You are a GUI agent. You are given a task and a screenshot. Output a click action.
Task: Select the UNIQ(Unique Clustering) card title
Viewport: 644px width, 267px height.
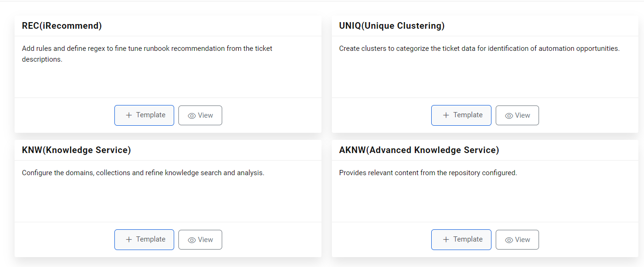(x=392, y=26)
